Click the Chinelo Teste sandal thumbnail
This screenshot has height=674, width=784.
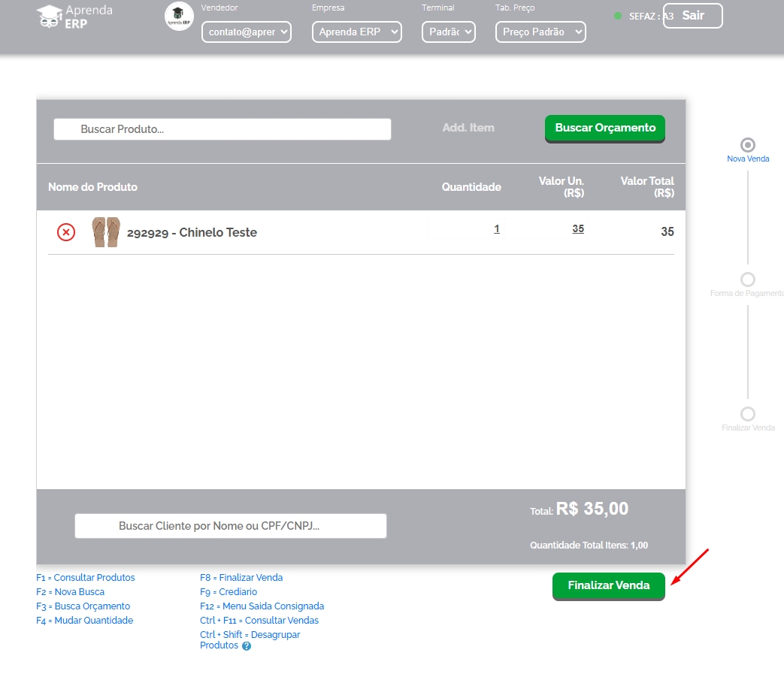(106, 232)
